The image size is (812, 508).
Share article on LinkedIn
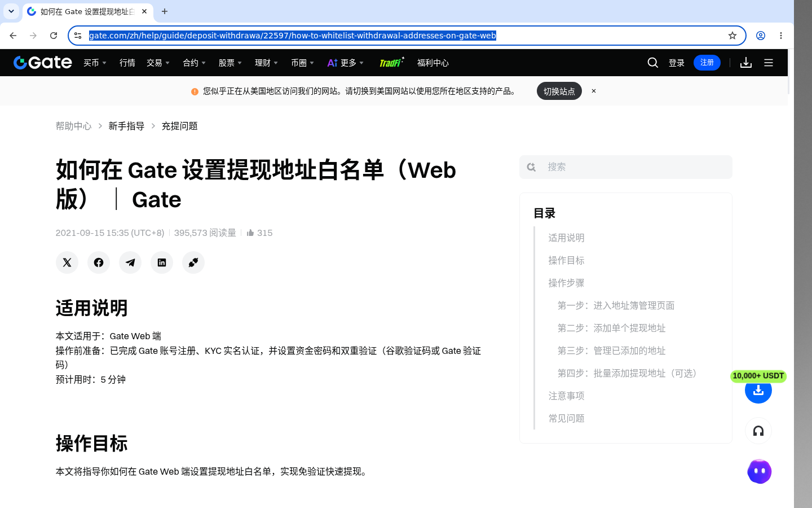pos(162,262)
